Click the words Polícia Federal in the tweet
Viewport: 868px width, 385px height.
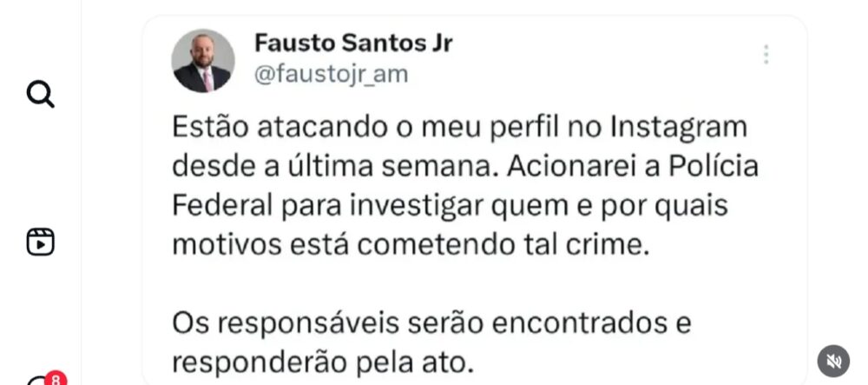click(713, 167)
